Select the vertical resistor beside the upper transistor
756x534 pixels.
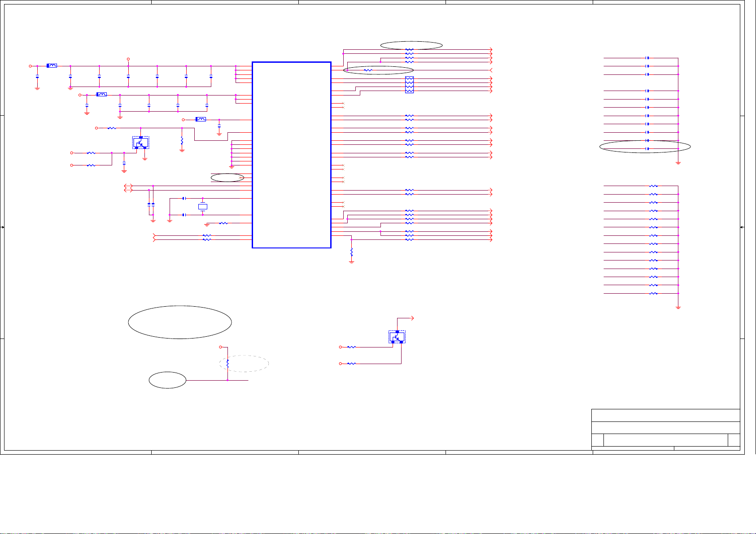coord(182,141)
